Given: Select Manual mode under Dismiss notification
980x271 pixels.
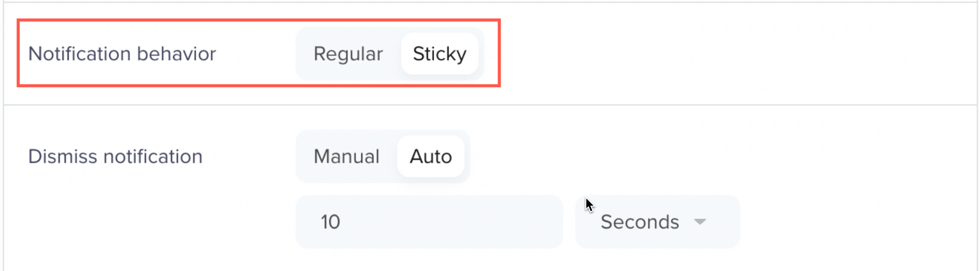Looking at the screenshot, I should point(347,156).
